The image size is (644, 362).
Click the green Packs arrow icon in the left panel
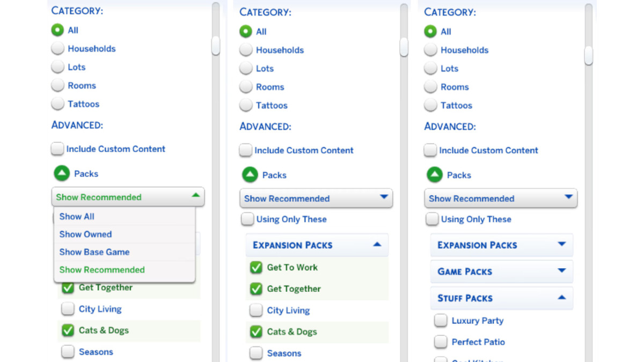coord(61,173)
